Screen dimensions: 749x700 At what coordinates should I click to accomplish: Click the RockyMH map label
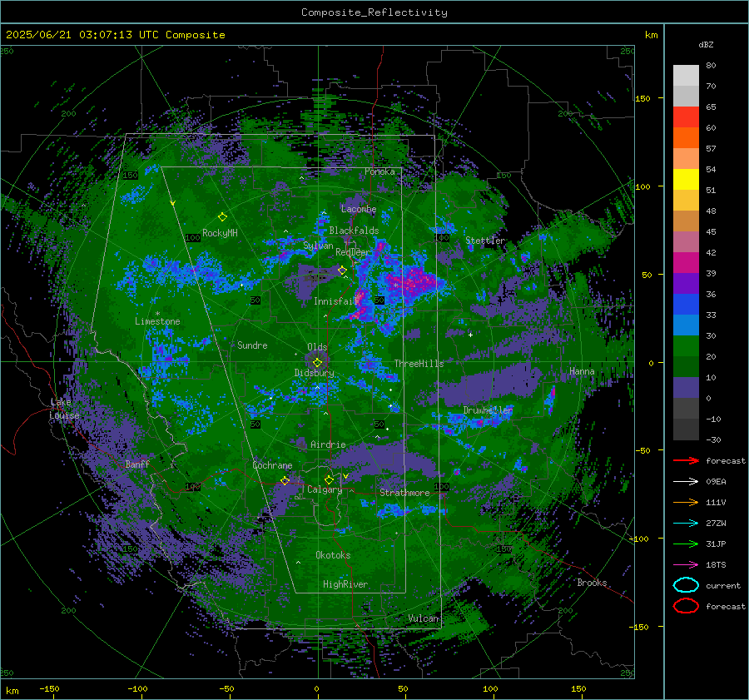220,233
